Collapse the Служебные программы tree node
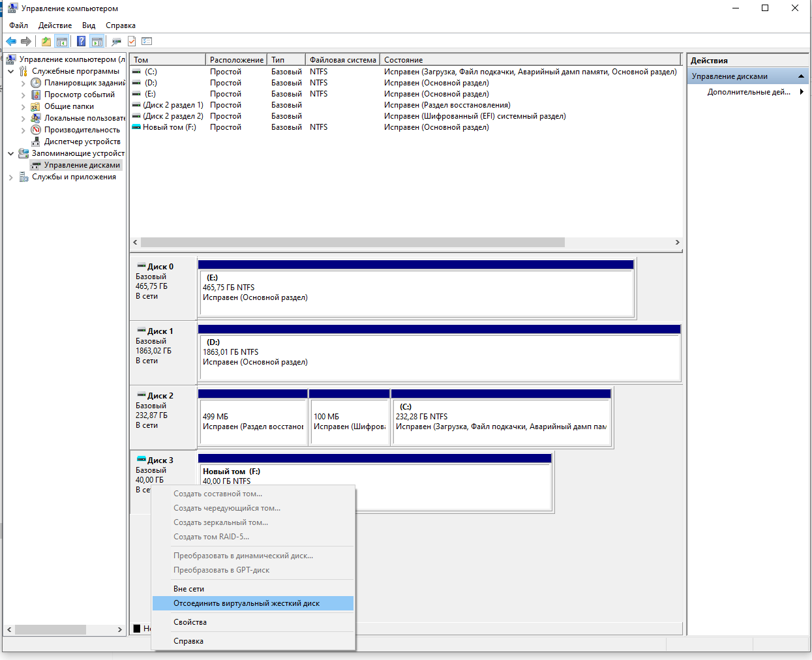 [x=10, y=71]
